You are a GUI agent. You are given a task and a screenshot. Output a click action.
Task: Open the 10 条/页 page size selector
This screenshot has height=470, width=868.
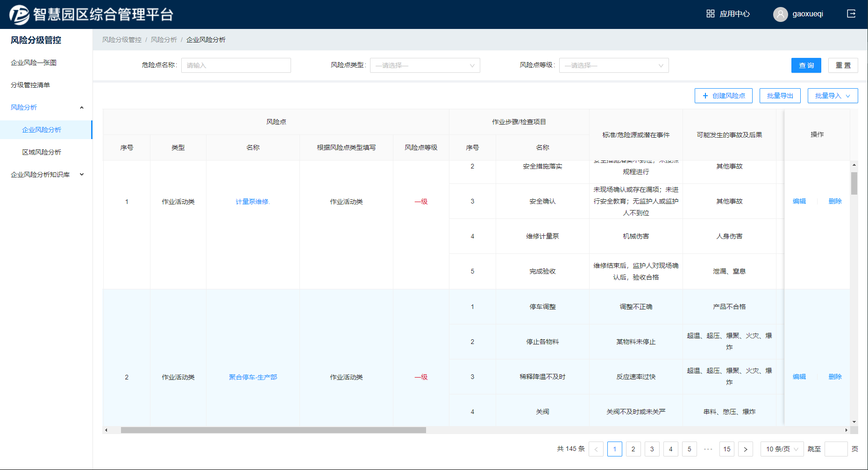(x=782, y=449)
